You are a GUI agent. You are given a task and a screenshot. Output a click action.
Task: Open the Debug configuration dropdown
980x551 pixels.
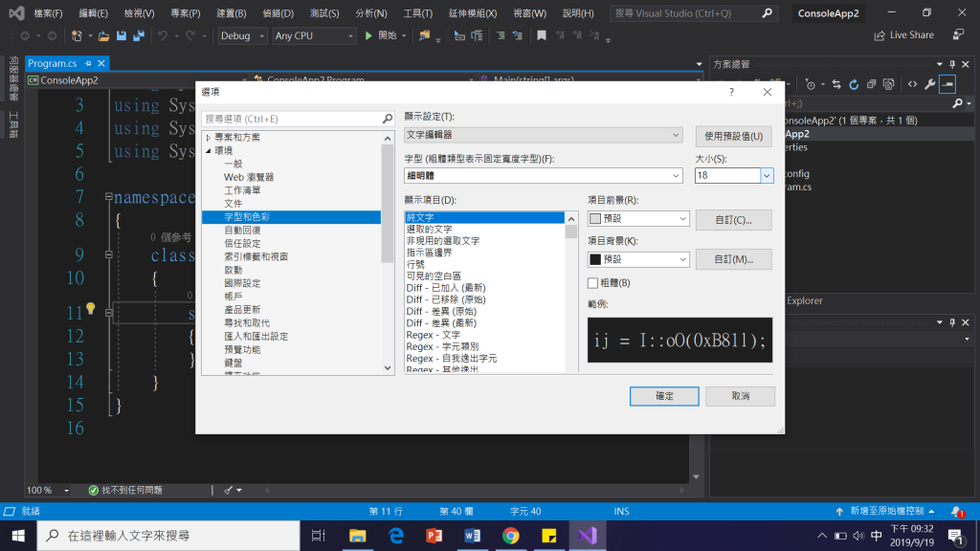click(242, 35)
